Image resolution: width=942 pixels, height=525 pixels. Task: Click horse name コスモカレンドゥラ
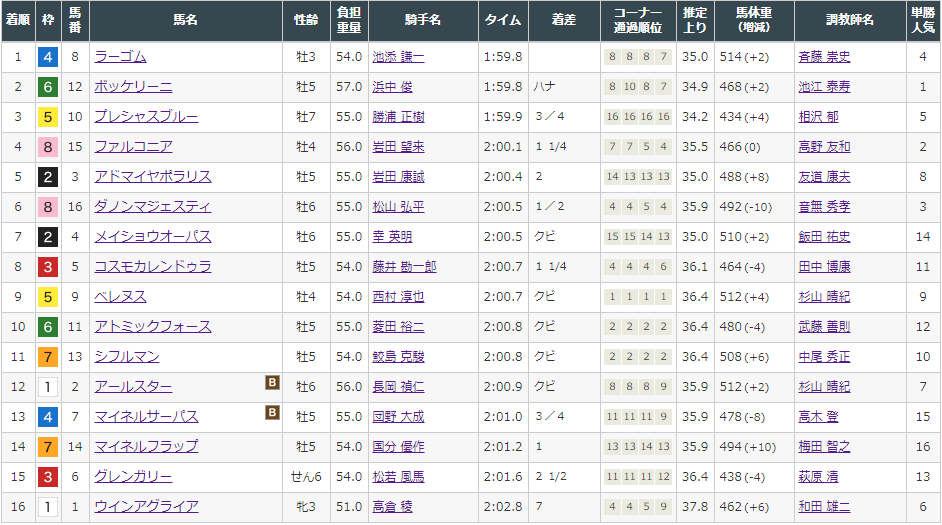(x=153, y=267)
